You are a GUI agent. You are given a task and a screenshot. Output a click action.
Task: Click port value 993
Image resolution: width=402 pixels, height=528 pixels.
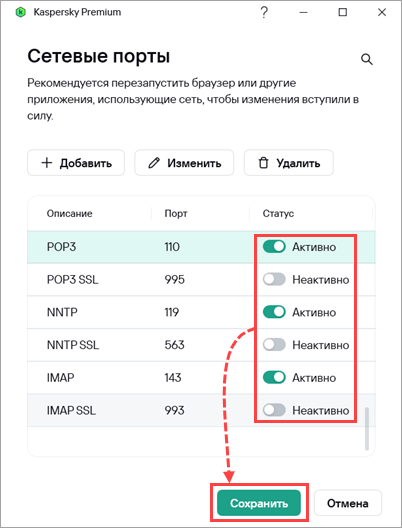[174, 410]
